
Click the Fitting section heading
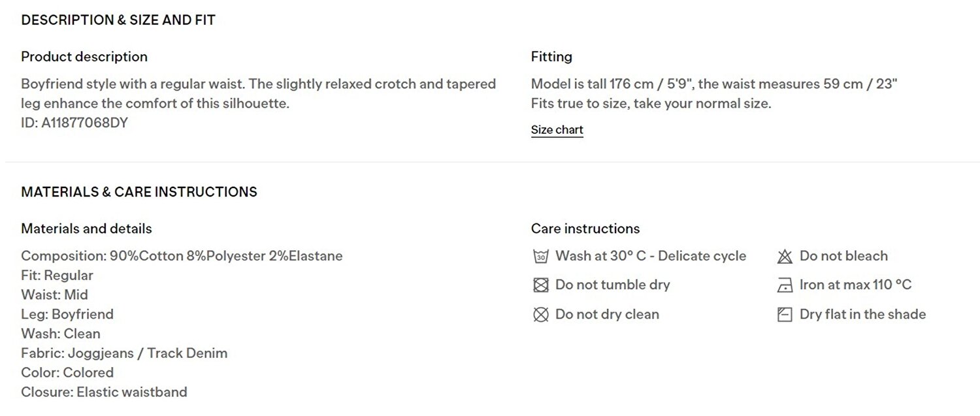pyautogui.click(x=551, y=57)
